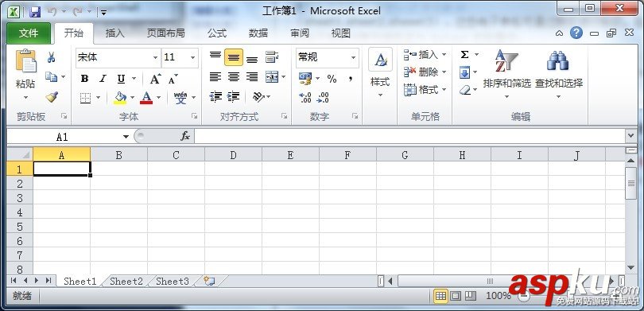644x311 pixels.
Task: Toggle Center horizontal alignment
Action: (x=234, y=77)
